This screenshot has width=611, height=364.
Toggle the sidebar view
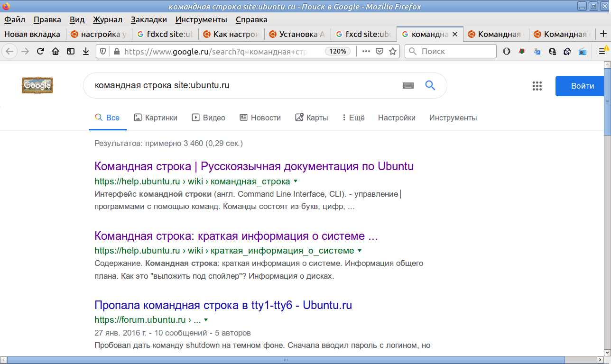(71, 51)
